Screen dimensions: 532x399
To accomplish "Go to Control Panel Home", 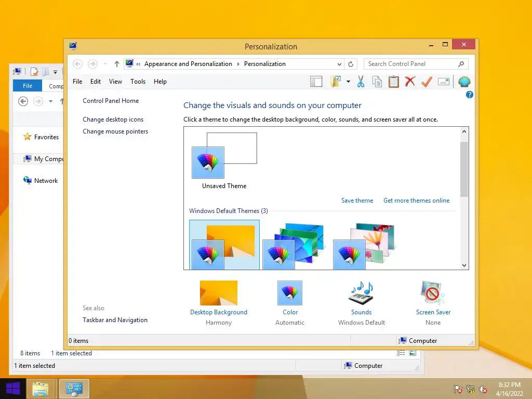I will coord(111,101).
